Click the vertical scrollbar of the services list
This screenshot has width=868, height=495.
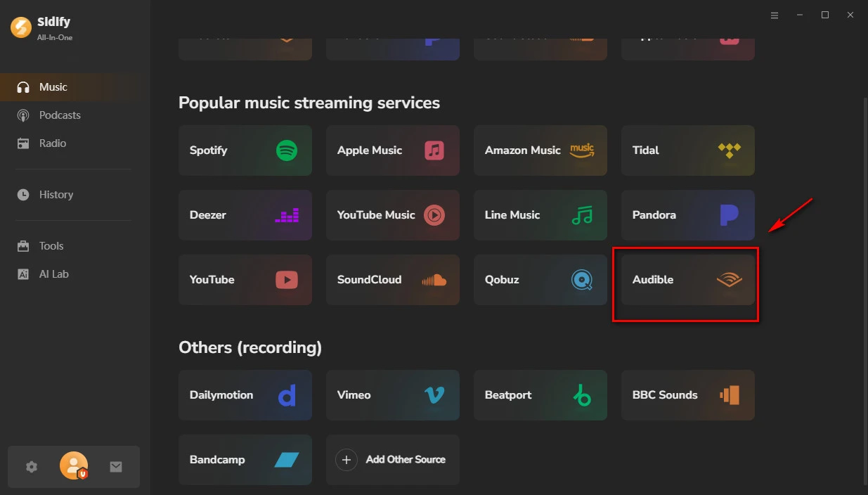point(864,292)
